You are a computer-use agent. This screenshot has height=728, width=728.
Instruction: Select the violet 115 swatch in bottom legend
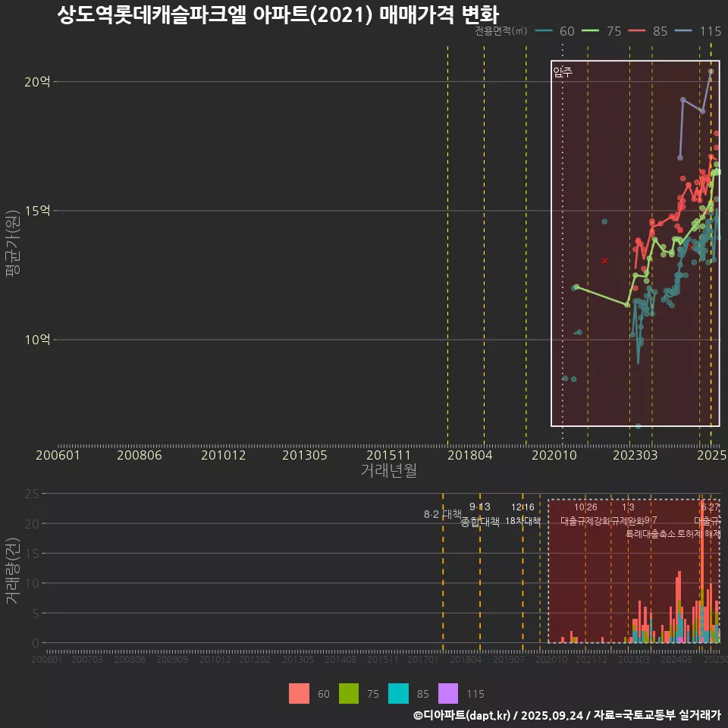pos(449,693)
